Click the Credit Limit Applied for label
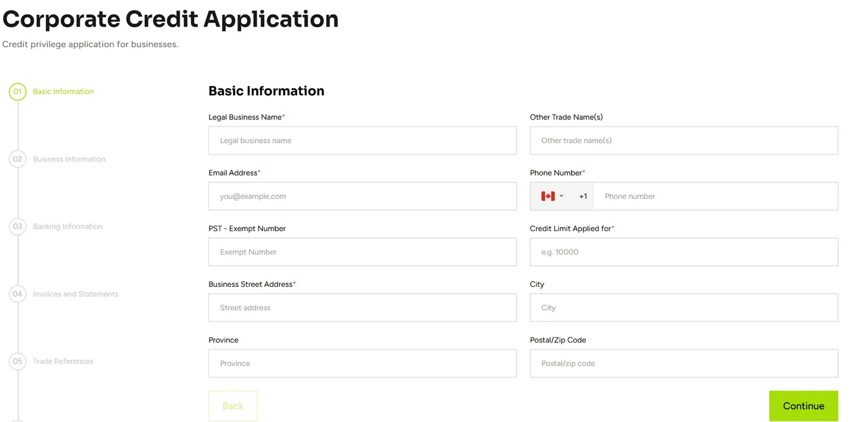Screen dimensions: 868x422 click(x=572, y=229)
